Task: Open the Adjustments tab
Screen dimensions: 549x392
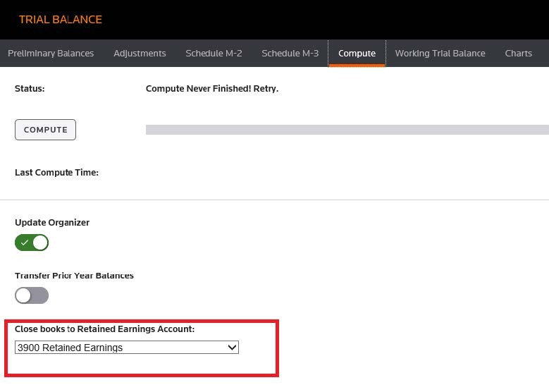Action: pyautogui.click(x=140, y=53)
